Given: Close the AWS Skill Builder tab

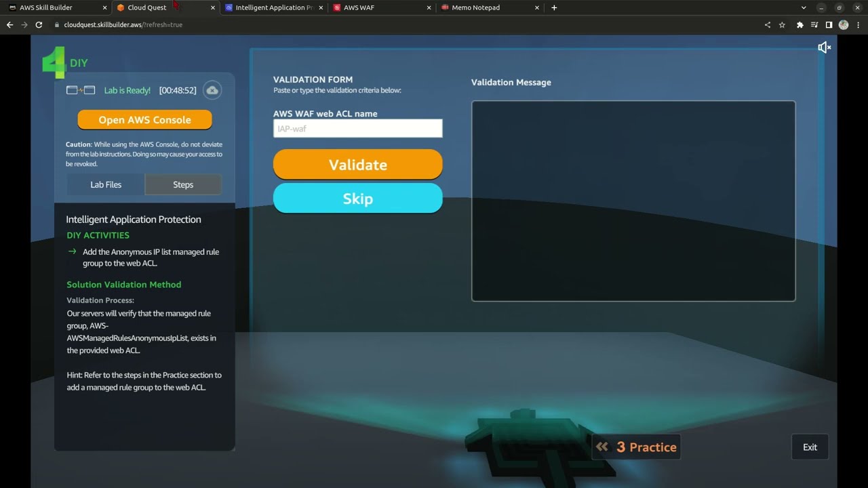Looking at the screenshot, I should [104, 7].
